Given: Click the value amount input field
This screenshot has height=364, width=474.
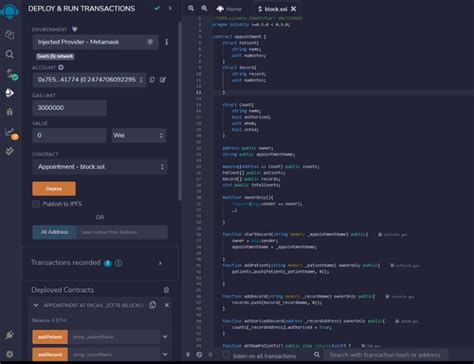Looking at the screenshot, I should (69, 135).
